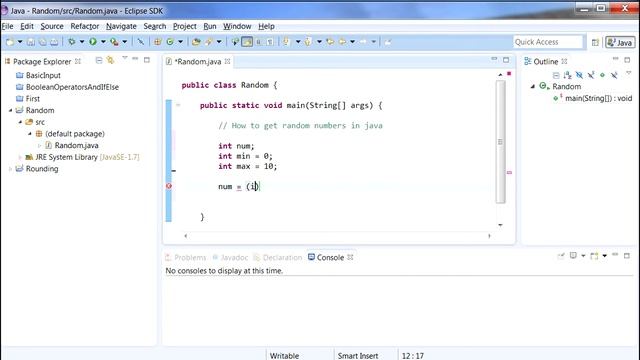Image resolution: width=640 pixels, height=360 pixels.
Task: Toggle Link with Editor in Package Explorer
Action: click(110, 60)
